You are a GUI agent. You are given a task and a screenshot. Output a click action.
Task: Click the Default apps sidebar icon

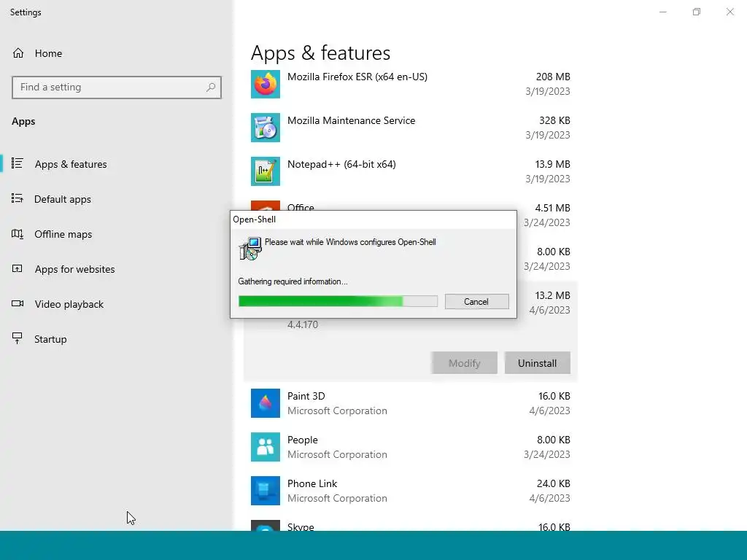18,198
